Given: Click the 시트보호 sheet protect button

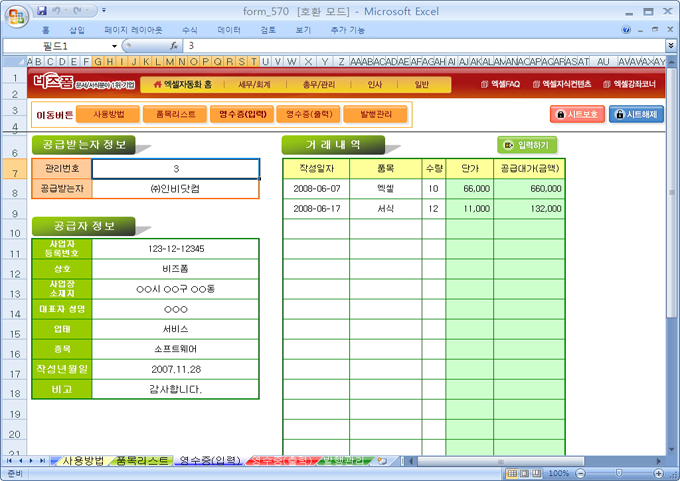Looking at the screenshot, I should point(577,115).
